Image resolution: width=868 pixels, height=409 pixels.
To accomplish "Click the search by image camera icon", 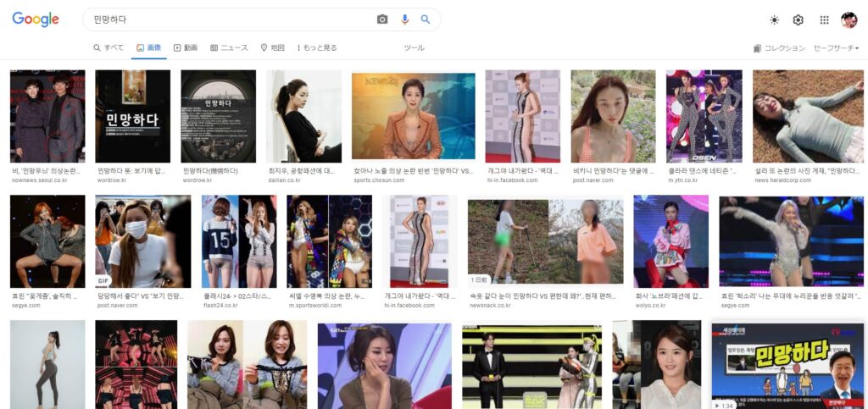I will (x=382, y=19).
